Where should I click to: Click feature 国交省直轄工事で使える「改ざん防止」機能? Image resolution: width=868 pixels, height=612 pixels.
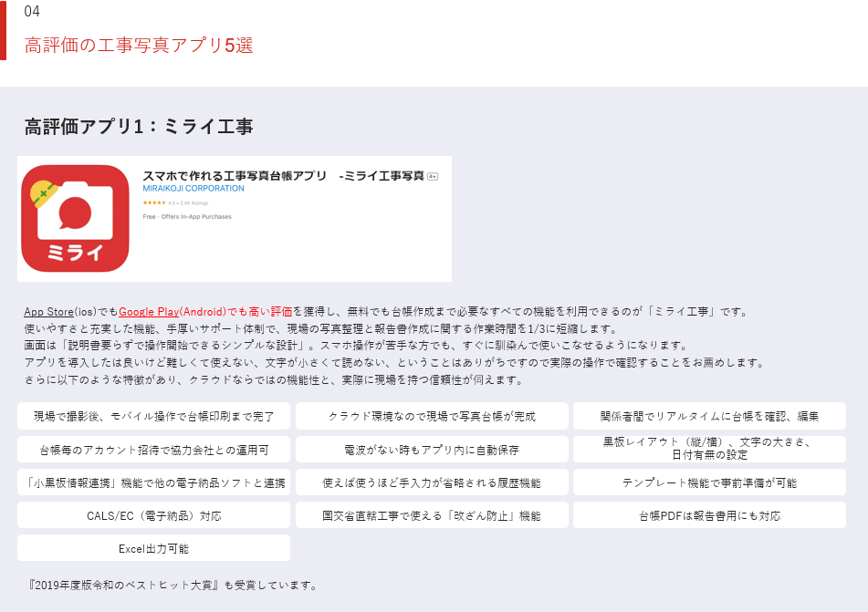point(432,515)
